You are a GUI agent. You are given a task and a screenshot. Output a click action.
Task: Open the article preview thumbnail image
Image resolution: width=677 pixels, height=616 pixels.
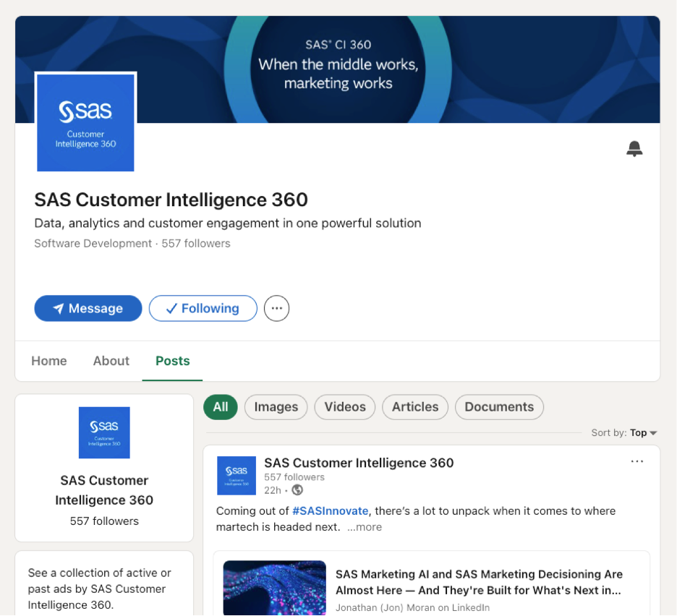pos(275,588)
